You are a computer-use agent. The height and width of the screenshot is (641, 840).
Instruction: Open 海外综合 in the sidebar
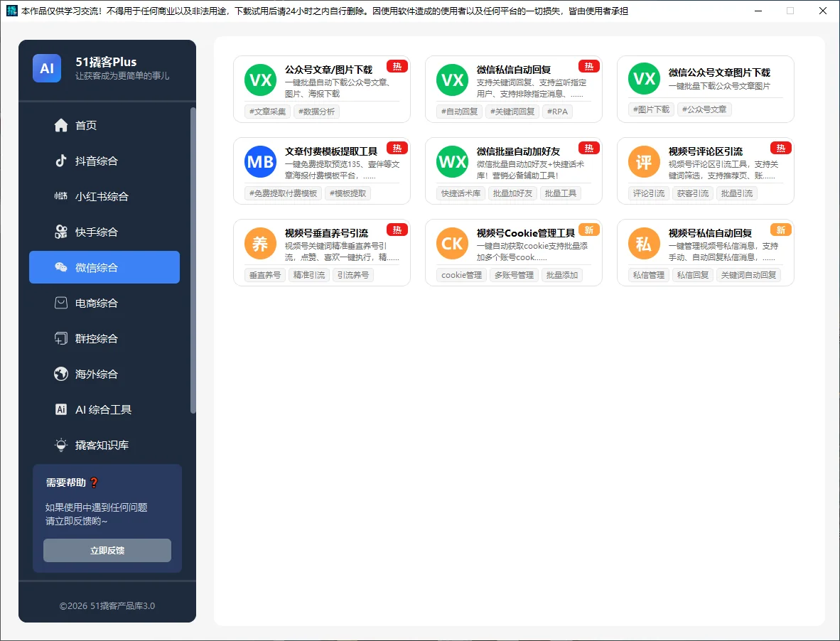coord(104,374)
